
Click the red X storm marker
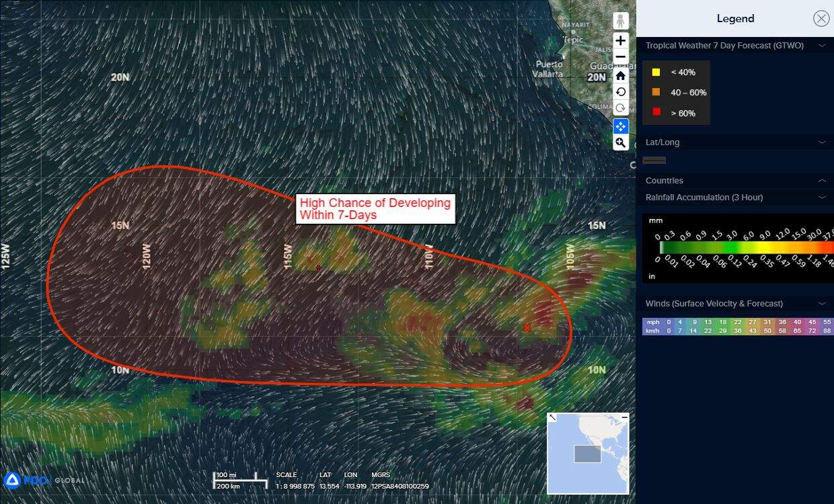[x=527, y=328]
